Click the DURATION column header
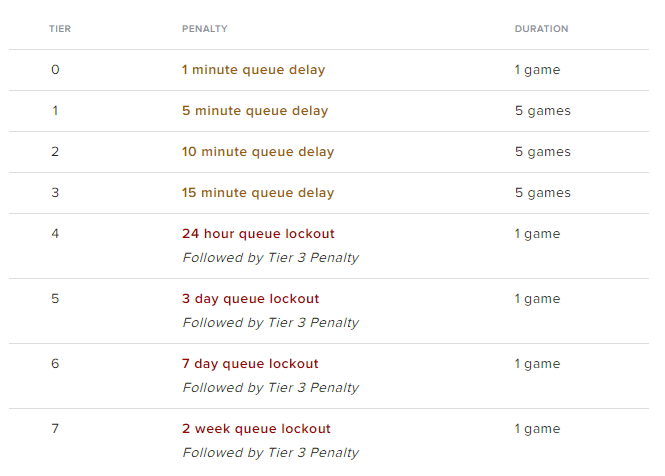Viewport: 665px width, 476px height. pyautogui.click(x=541, y=29)
